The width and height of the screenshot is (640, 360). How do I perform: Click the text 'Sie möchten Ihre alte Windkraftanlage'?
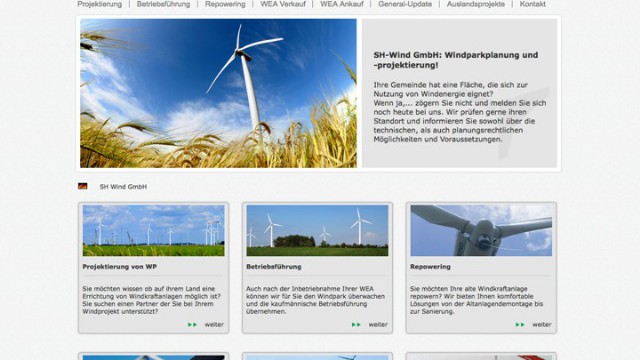pos(477,300)
